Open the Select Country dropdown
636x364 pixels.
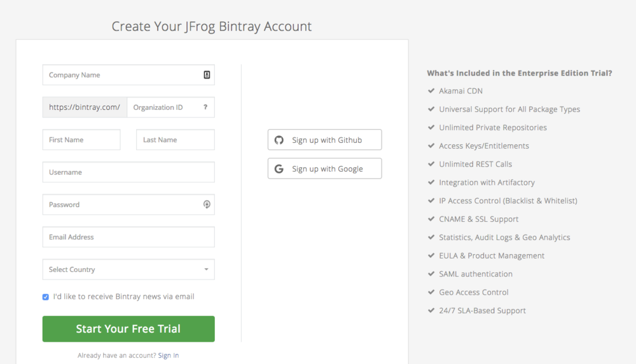[121, 269]
